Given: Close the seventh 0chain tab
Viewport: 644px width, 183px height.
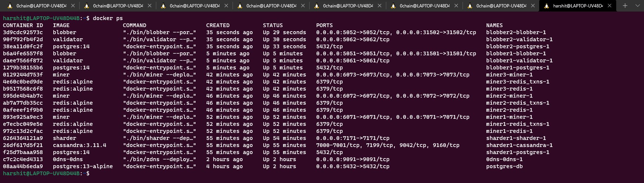Looking at the screenshot, I should pos(533,6).
